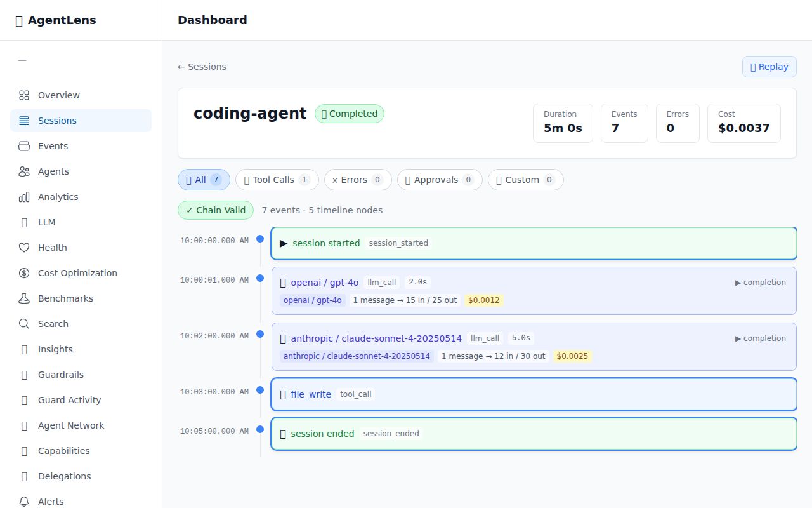Screen dimensions: 812x508
Task: Open the Overview page
Action: pyautogui.click(x=81, y=95)
